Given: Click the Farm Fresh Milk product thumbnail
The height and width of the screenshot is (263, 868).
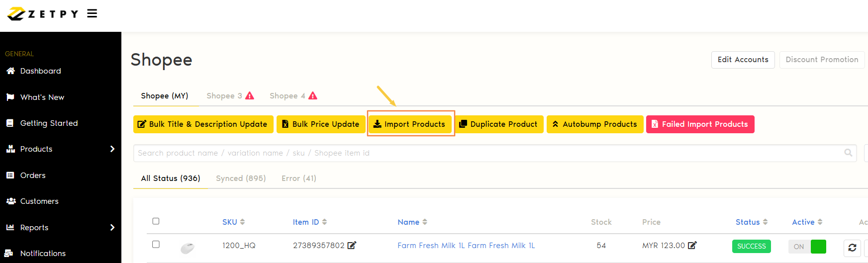Looking at the screenshot, I should (x=188, y=247).
